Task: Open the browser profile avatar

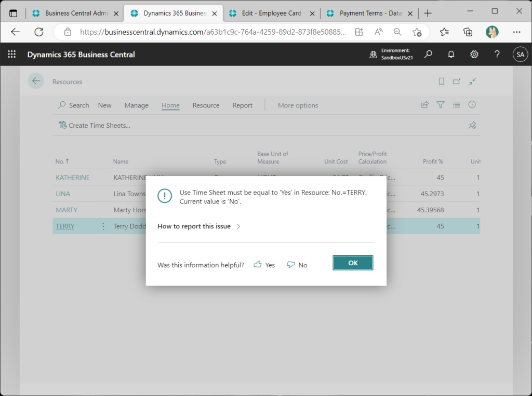Action: click(492, 32)
